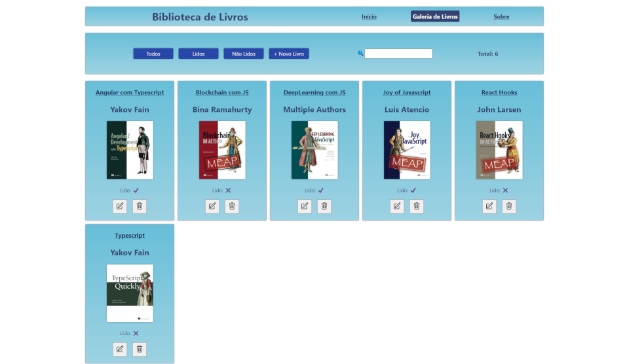Click into the book search field
This screenshot has width=629, height=364.
coord(398,54)
